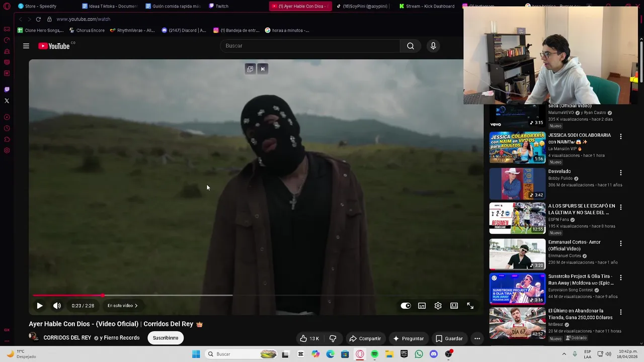Reload the page
The image size is (644, 362).
[x=38, y=19]
